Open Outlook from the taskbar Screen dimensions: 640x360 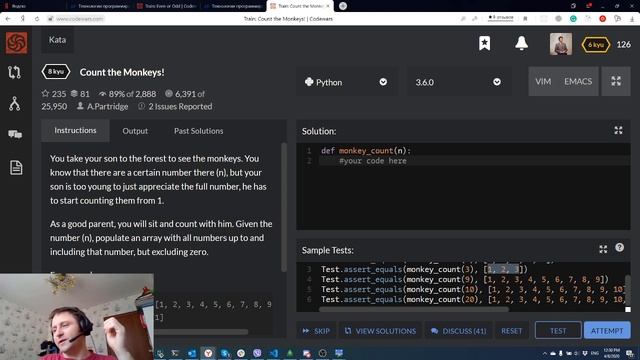[x=192, y=353]
